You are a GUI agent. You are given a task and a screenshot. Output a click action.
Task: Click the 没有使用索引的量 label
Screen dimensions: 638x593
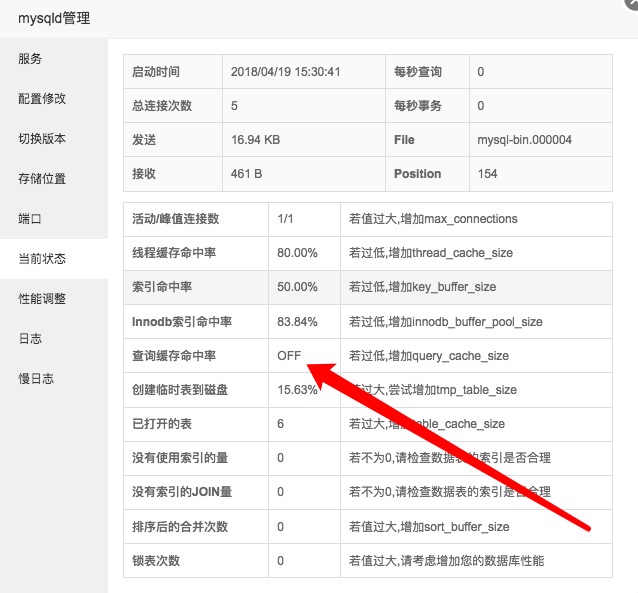(x=180, y=458)
